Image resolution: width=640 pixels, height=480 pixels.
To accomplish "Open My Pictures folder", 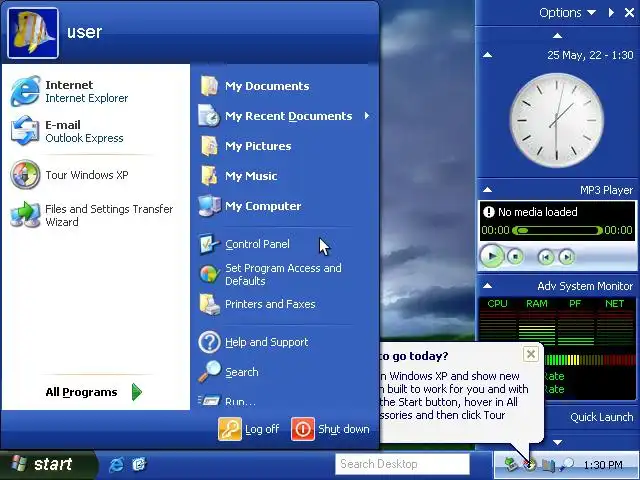I will click(246, 146).
